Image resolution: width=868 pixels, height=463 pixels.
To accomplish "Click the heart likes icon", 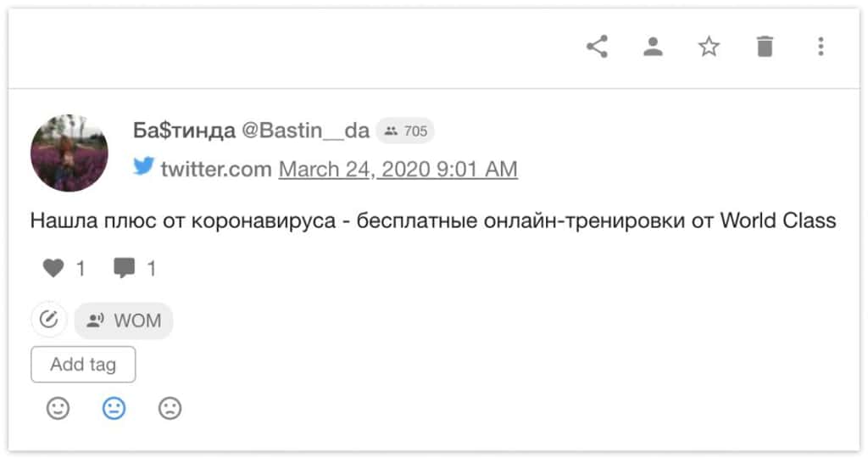I will click(53, 268).
